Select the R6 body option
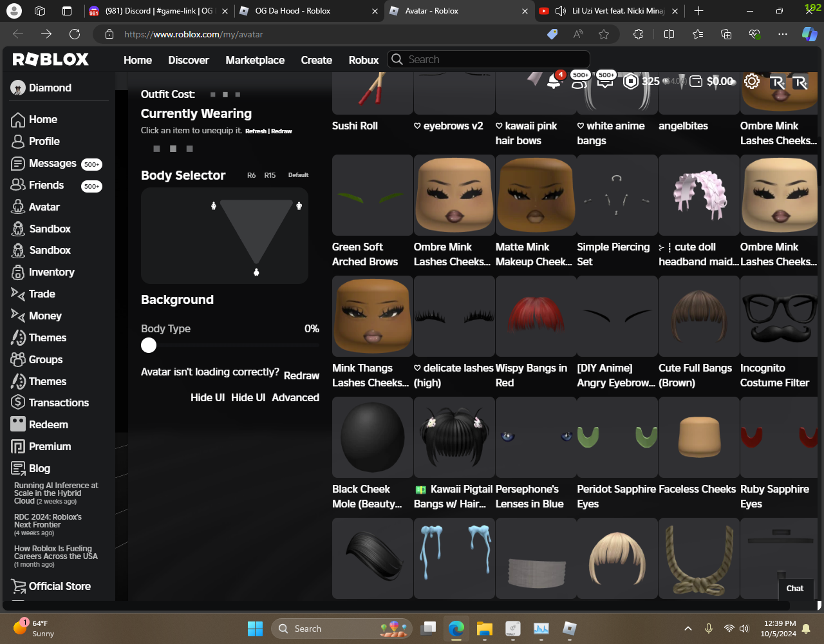Image resolution: width=824 pixels, height=644 pixels. pos(251,175)
